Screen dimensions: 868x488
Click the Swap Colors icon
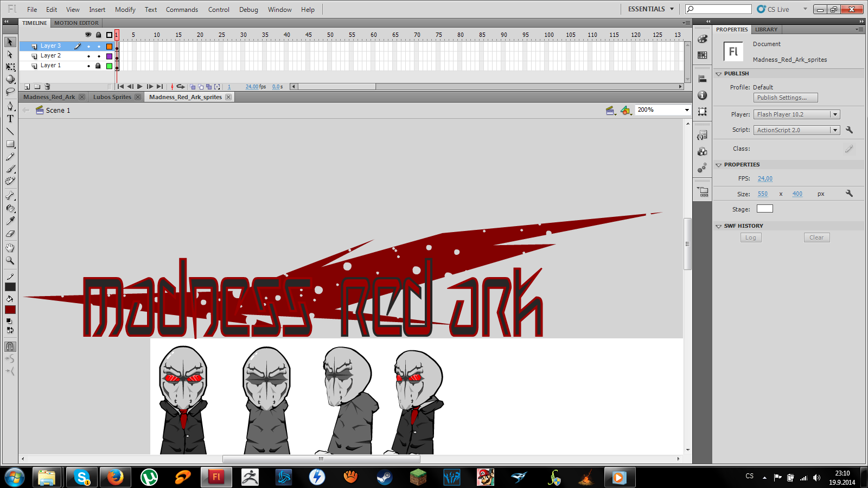click(x=11, y=330)
